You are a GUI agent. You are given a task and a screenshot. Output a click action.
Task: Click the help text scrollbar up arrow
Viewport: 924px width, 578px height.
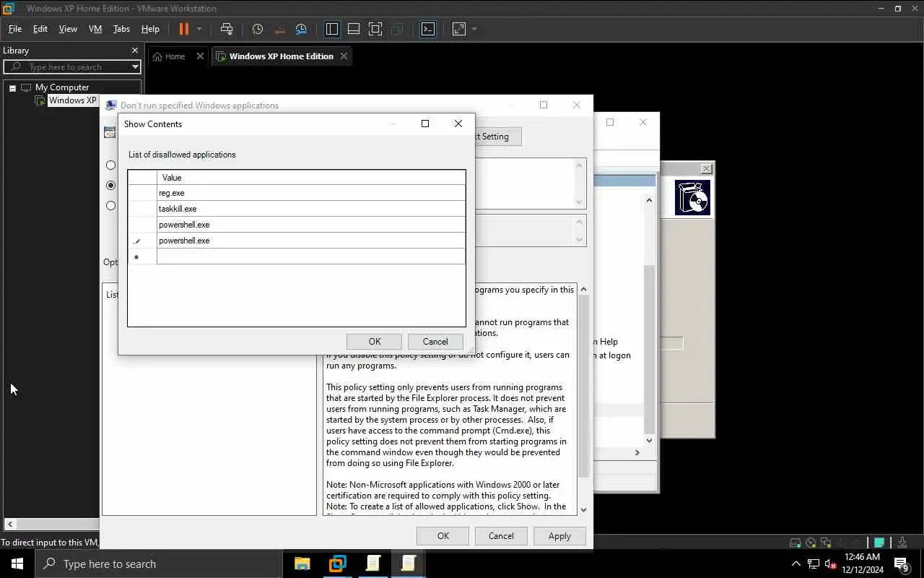pyautogui.click(x=583, y=290)
